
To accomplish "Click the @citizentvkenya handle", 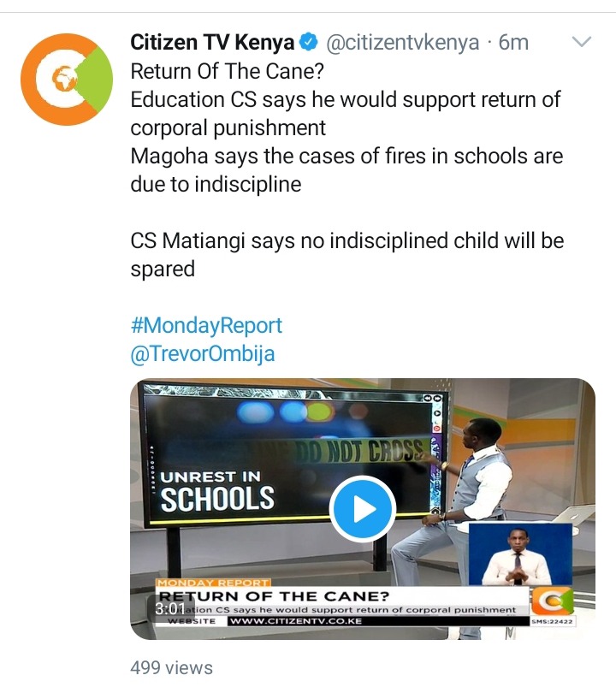I will pyautogui.click(x=403, y=43).
